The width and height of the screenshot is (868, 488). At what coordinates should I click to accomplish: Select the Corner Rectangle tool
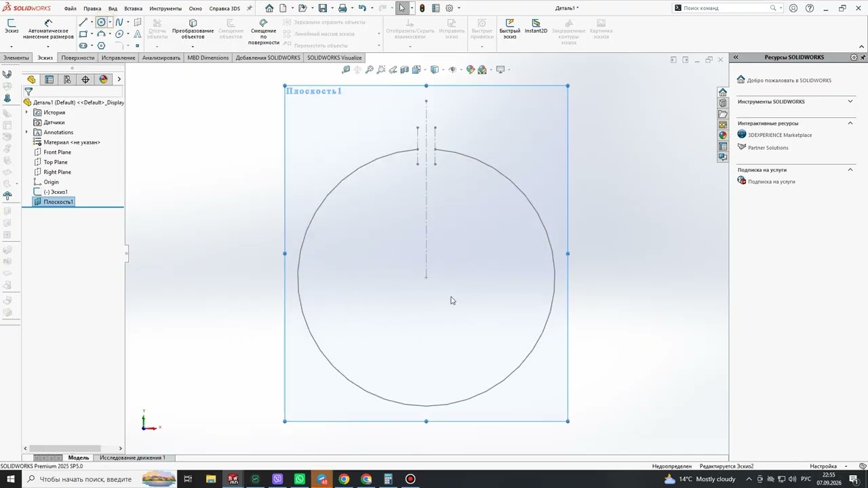(x=83, y=34)
